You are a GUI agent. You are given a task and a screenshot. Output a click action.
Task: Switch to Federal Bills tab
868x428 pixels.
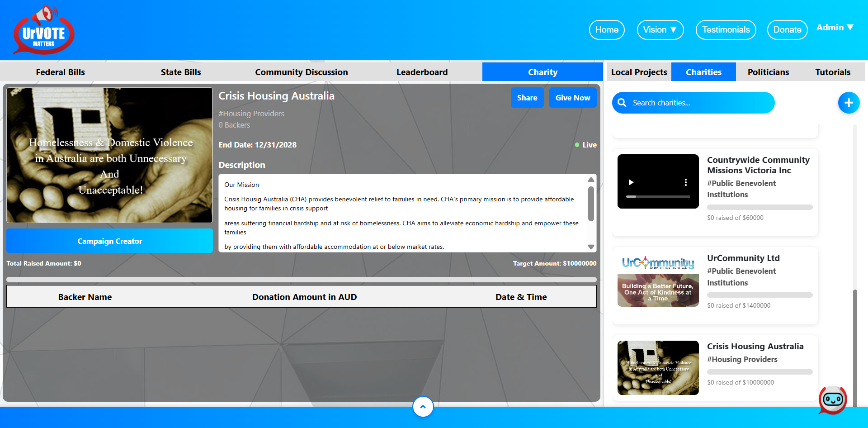click(x=61, y=72)
